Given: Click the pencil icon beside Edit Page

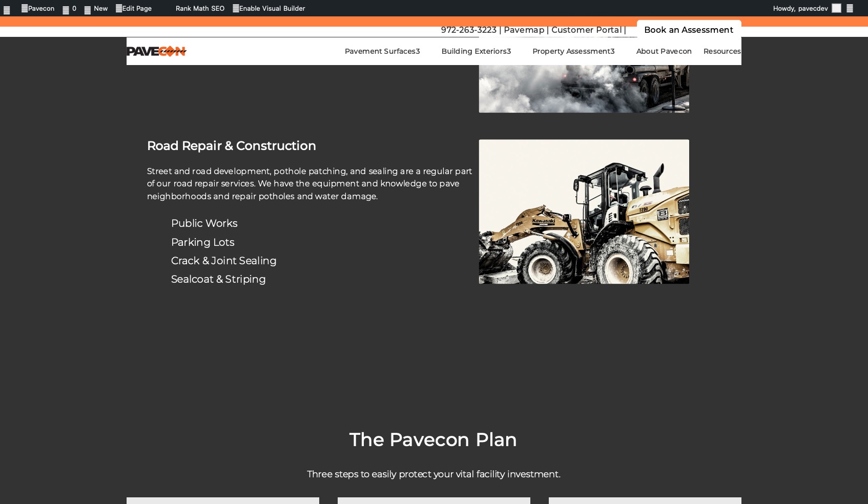Looking at the screenshot, I should 119,8.
